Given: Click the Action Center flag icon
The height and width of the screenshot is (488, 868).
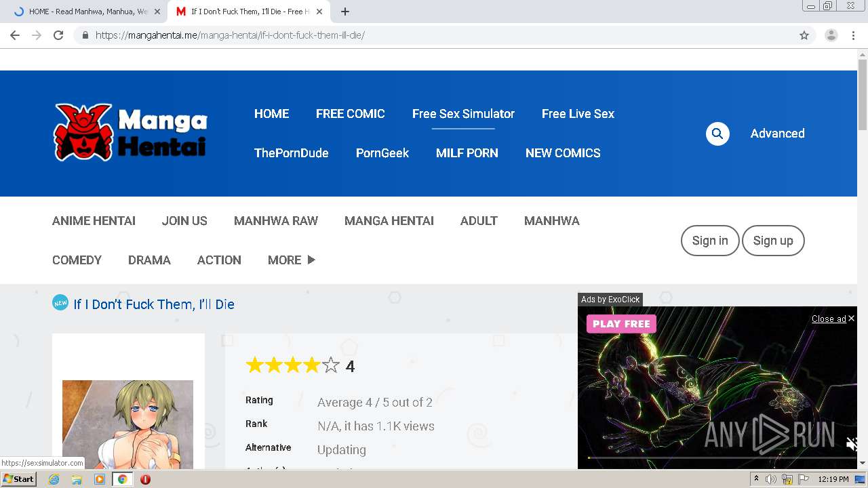Looking at the screenshot, I should coord(803,479).
